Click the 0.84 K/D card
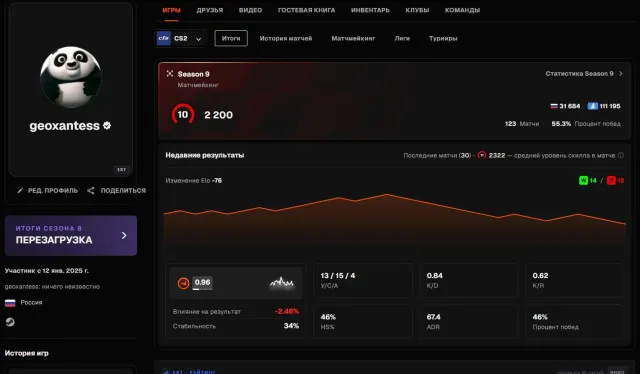The height and width of the screenshot is (374, 640). pos(469,280)
